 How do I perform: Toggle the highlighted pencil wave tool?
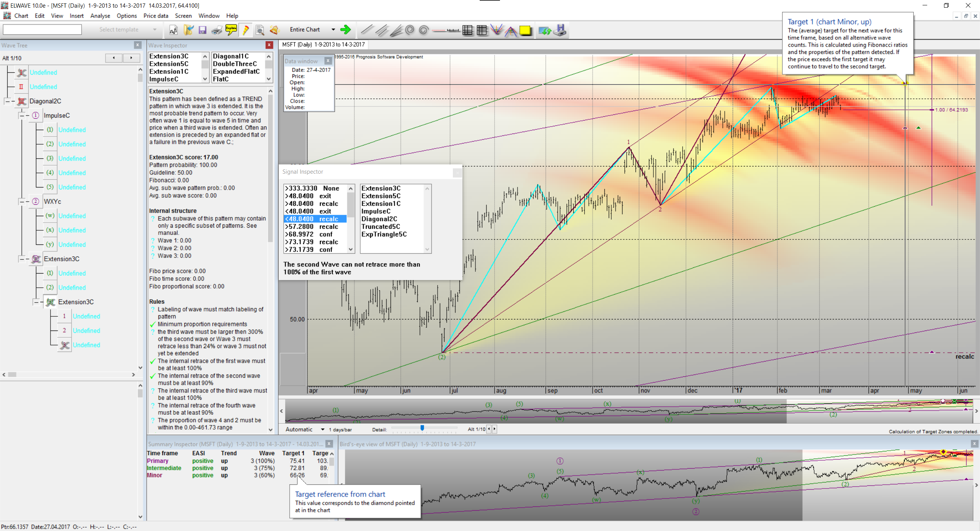246,30
